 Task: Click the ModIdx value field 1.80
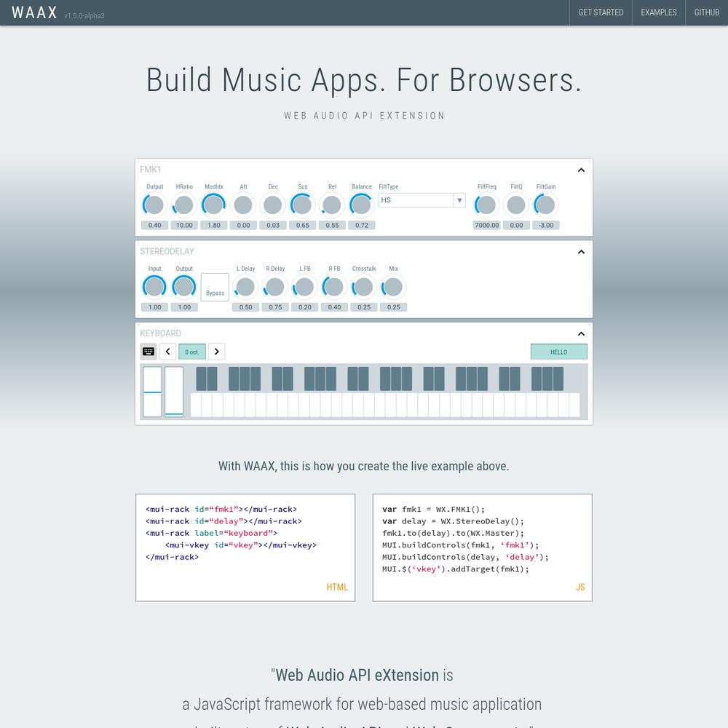click(213, 225)
